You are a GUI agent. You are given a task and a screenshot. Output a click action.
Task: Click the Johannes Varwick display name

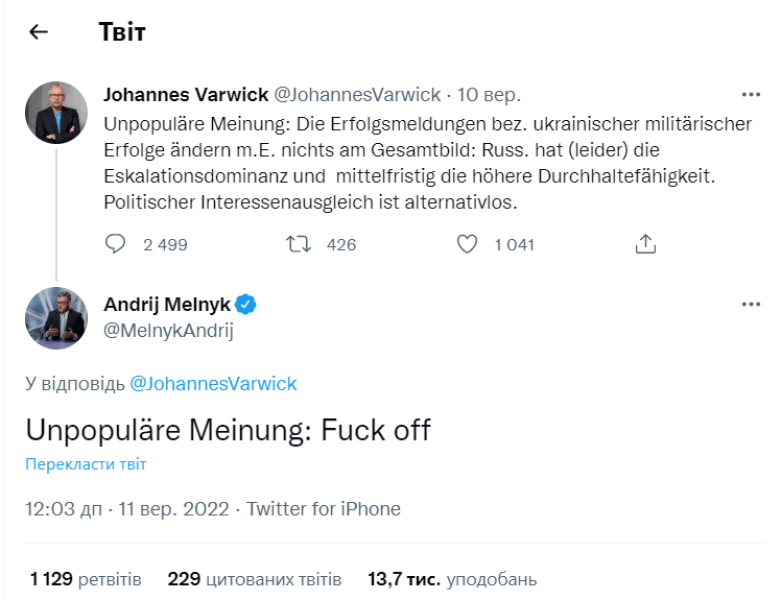pos(186,95)
